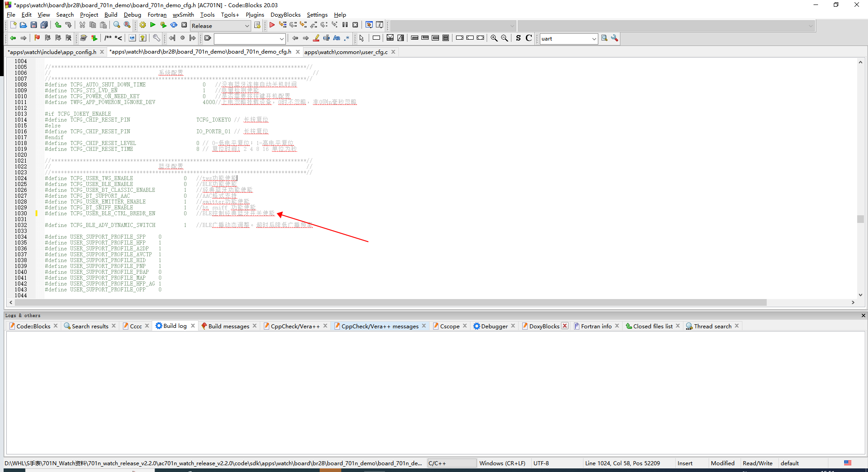Image resolution: width=868 pixels, height=472 pixels.
Task: Click the editor's vertical scrollbar thumb
Action: [x=860, y=219]
